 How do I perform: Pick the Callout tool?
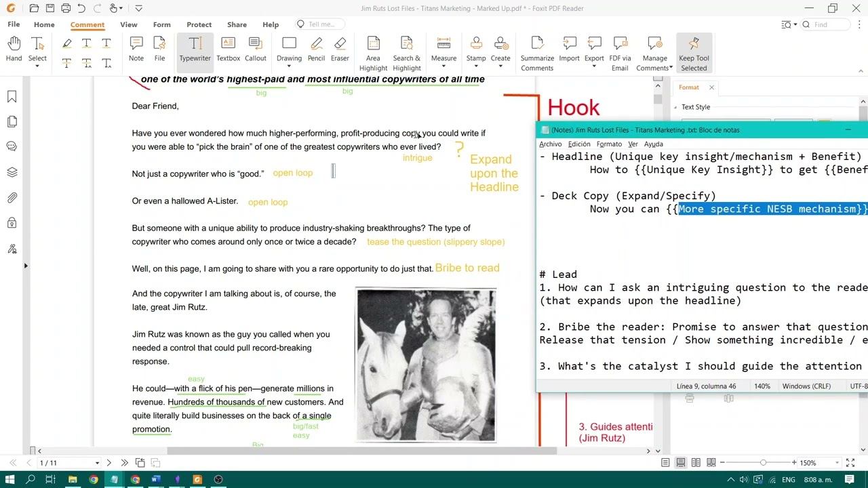tap(256, 49)
